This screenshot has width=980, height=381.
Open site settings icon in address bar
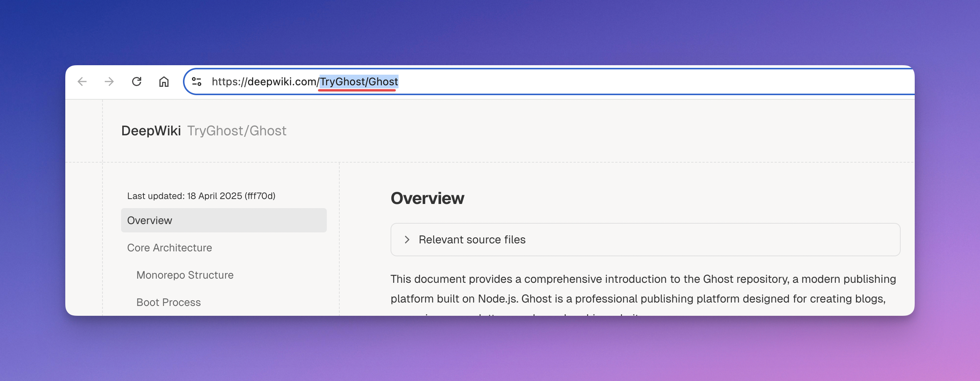click(x=197, y=81)
